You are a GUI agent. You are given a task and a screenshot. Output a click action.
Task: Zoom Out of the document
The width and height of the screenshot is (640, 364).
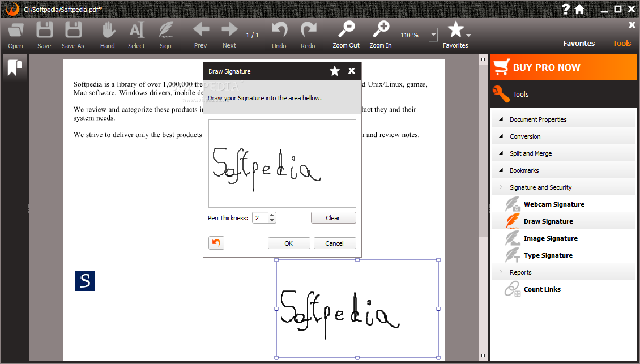pos(346,35)
